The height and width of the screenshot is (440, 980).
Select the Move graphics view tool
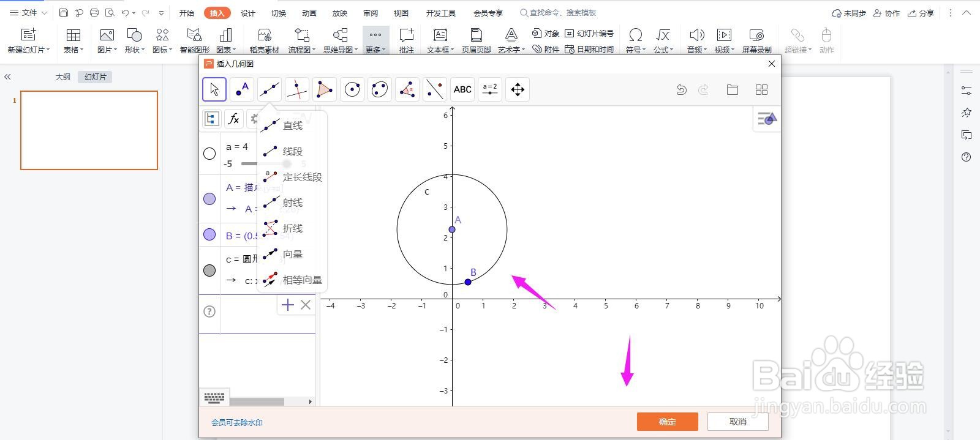pyautogui.click(x=518, y=89)
